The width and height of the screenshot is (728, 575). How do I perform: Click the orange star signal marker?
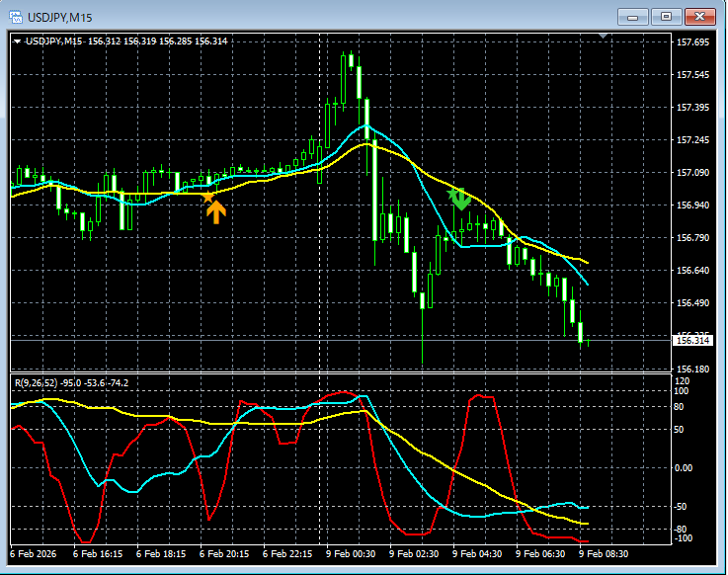coord(208,197)
